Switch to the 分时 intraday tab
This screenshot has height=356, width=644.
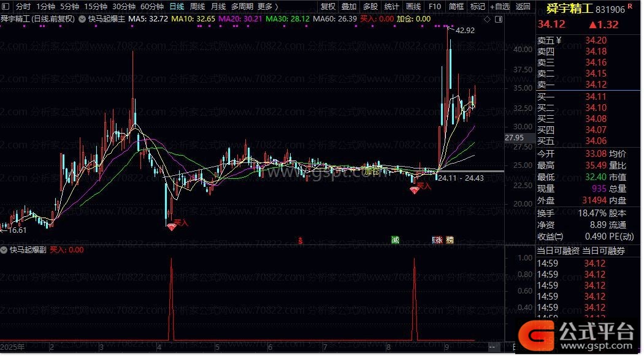point(23,7)
